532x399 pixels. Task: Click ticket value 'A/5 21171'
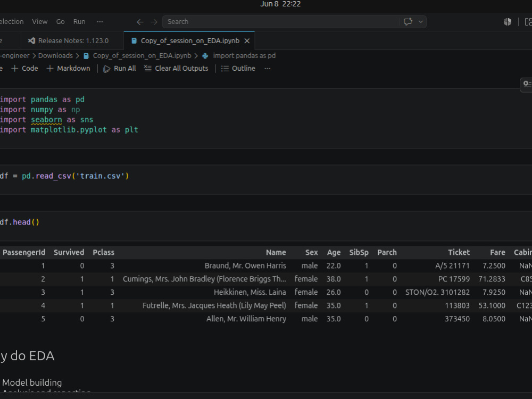[x=452, y=265]
